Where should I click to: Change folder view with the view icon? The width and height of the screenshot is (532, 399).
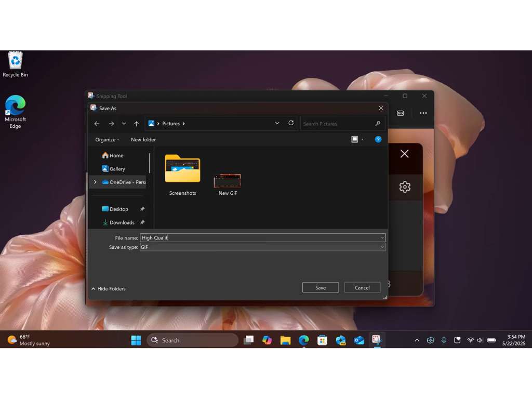point(355,139)
